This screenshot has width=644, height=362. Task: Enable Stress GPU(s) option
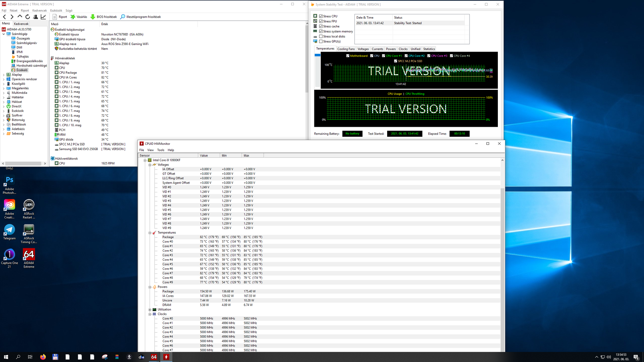(321, 41)
